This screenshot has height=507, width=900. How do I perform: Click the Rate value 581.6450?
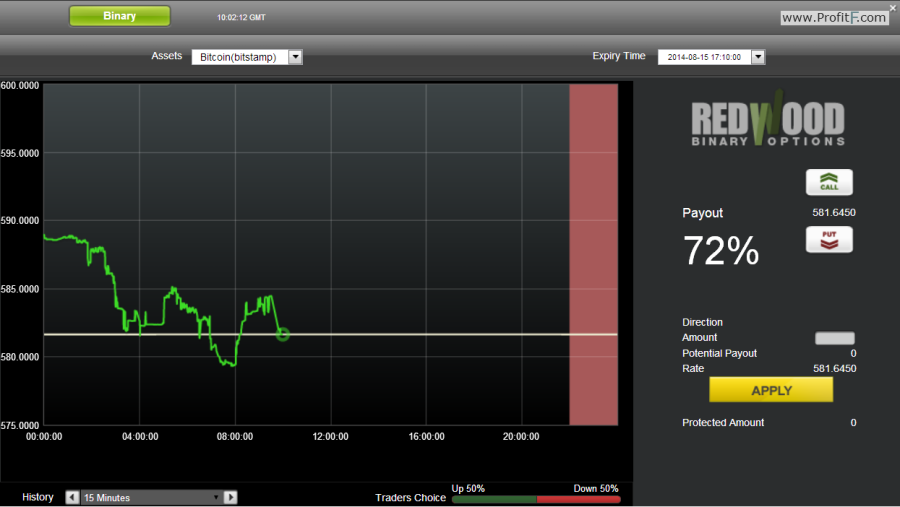(835, 369)
